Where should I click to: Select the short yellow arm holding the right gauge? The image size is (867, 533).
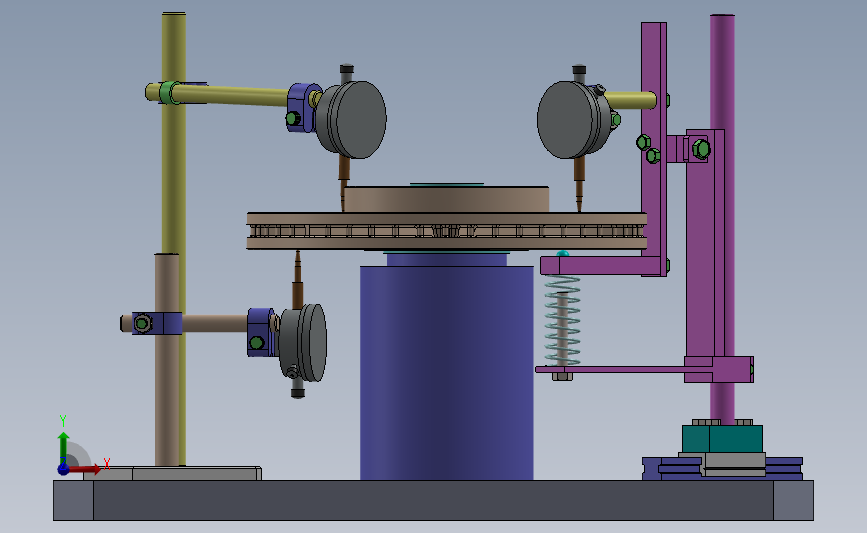point(630,100)
